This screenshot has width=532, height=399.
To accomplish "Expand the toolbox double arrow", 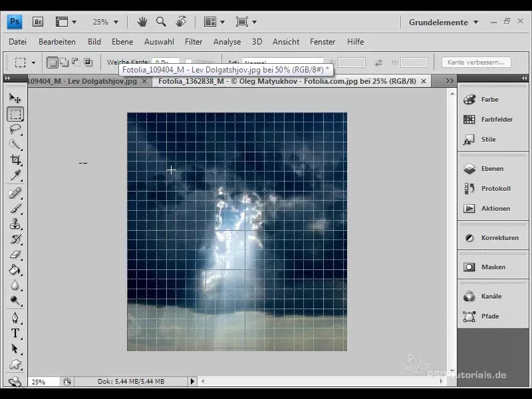I will (x=7, y=78).
